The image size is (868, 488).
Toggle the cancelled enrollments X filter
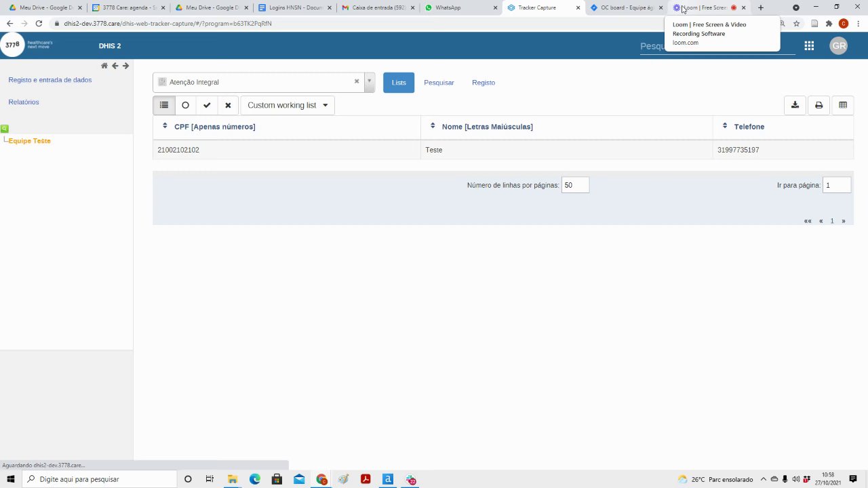(228, 105)
